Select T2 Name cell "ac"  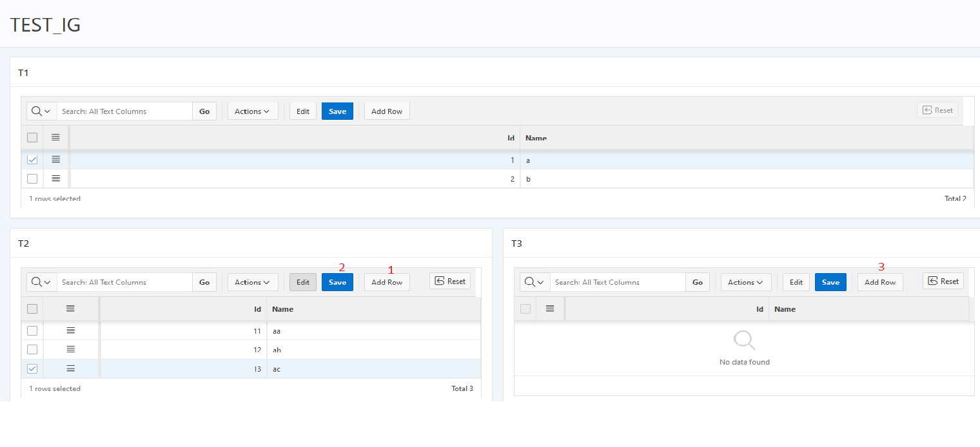[374, 368]
